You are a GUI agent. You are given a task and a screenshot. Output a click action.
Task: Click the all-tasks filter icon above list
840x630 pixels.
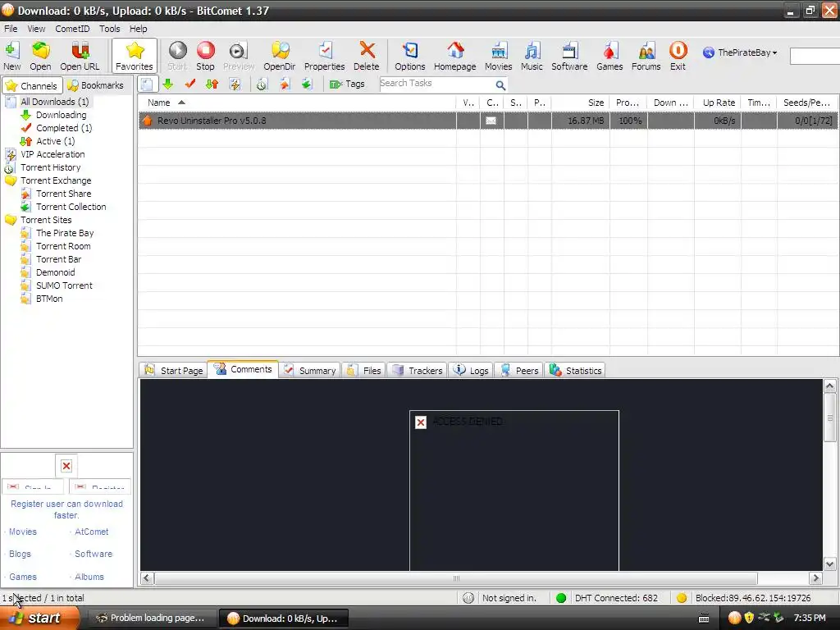148,84
